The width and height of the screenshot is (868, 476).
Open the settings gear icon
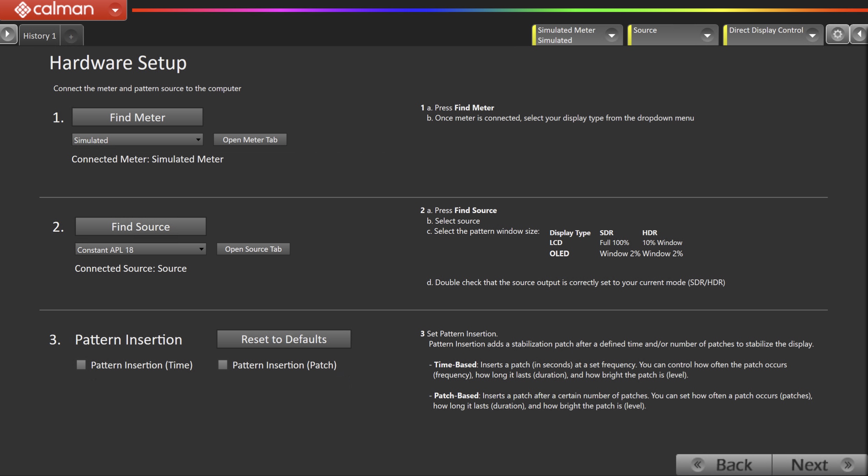coord(837,34)
